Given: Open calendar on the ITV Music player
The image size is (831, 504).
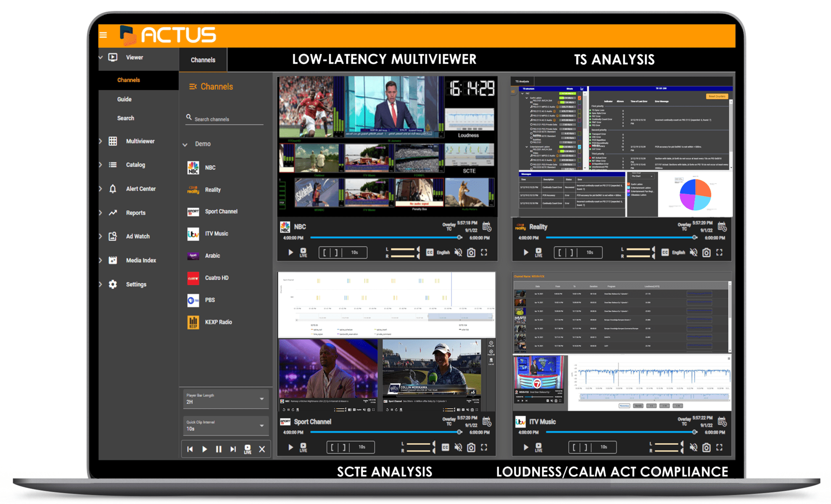Looking at the screenshot, I should (722, 422).
